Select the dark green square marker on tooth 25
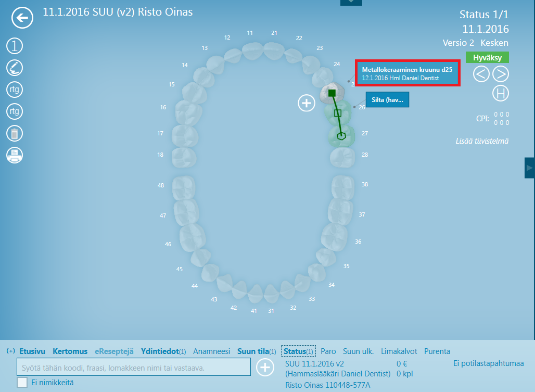Image resolution: width=535 pixels, height=392 pixels. (332, 93)
